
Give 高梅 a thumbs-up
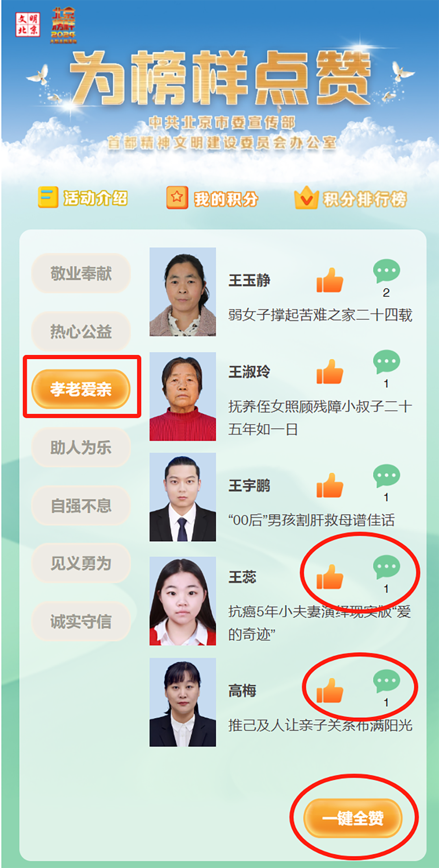tap(330, 691)
